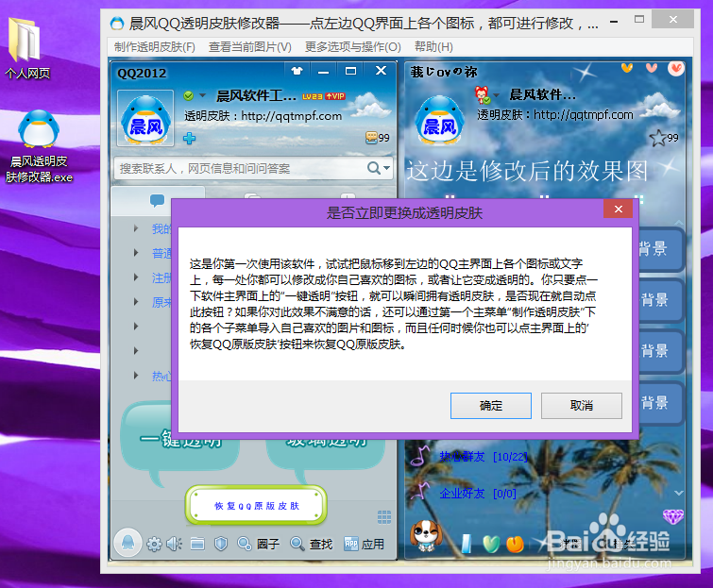
Task: Expand the 普通 group in the left list
Action: pyautogui.click(x=136, y=253)
